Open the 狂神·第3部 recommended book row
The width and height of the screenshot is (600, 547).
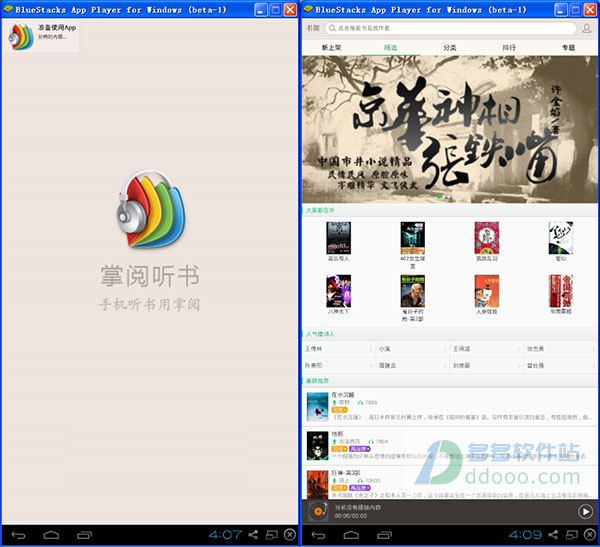point(450,483)
